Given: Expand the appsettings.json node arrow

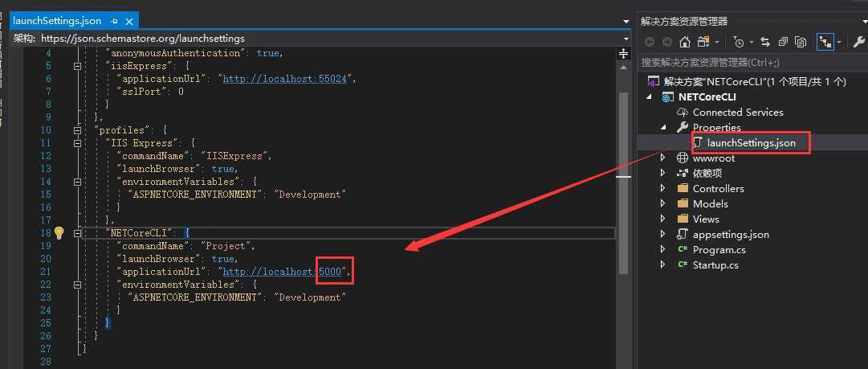Looking at the screenshot, I should 662,235.
